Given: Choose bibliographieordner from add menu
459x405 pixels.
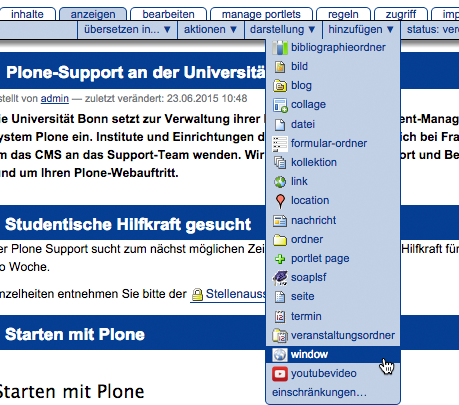Looking at the screenshot, I should tap(333, 48).
